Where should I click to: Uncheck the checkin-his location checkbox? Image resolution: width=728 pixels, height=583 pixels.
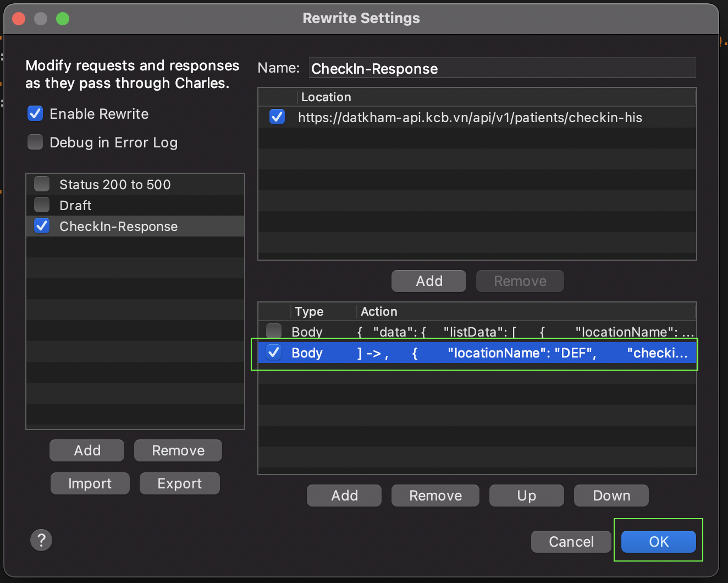pyautogui.click(x=277, y=117)
